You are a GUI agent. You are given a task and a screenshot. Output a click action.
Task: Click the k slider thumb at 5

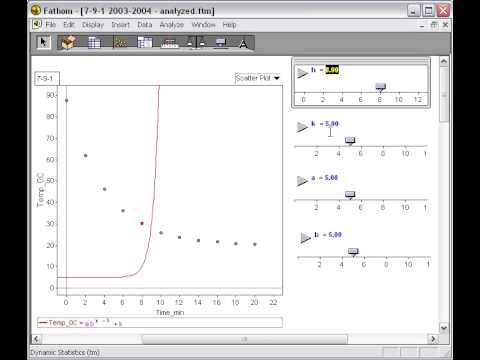(x=350, y=141)
